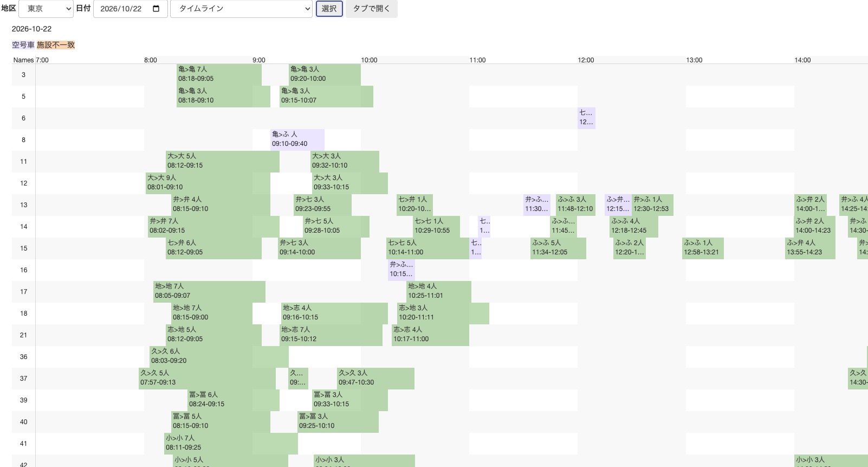This screenshot has width=868, height=467.
Task: Select the 弁>ふ 1人 12:30-12:53 block
Action: [x=652, y=204]
